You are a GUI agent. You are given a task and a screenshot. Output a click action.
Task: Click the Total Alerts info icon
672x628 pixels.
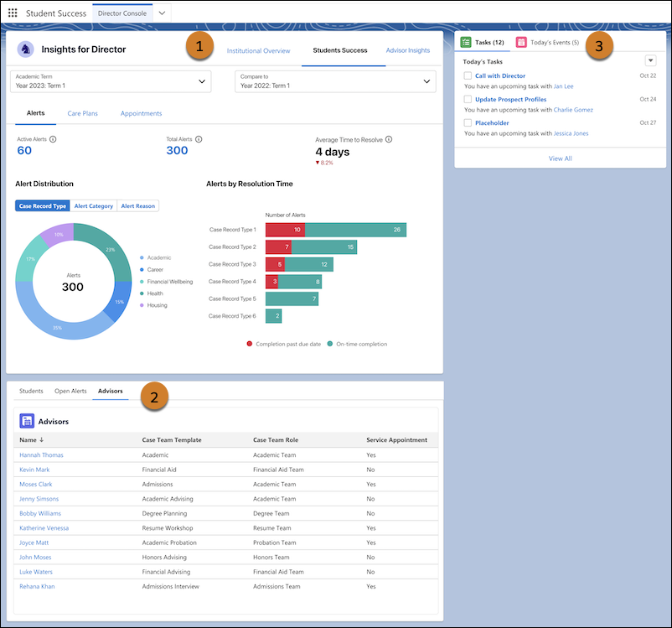[x=199, y=139]
